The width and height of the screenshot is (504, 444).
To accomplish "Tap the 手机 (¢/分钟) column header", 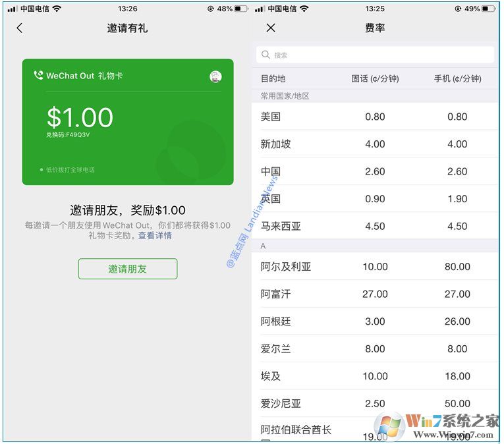I will [x=457, y=78].
